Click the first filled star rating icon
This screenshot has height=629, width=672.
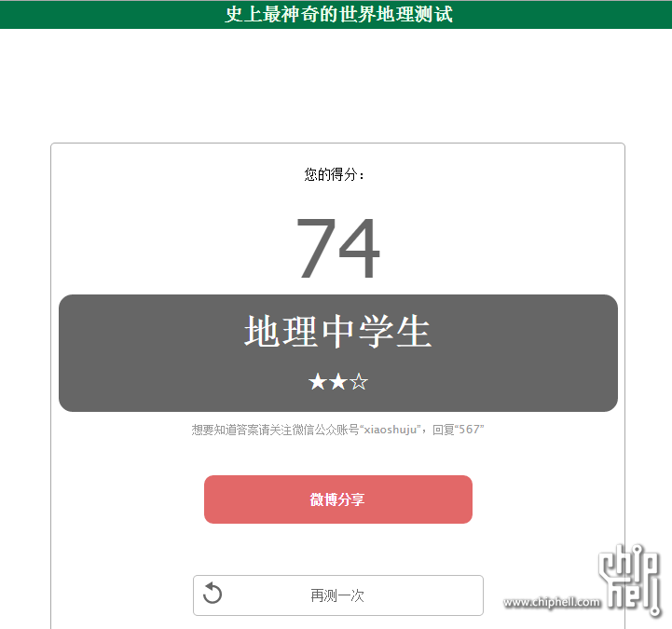(x=318, y=381)
